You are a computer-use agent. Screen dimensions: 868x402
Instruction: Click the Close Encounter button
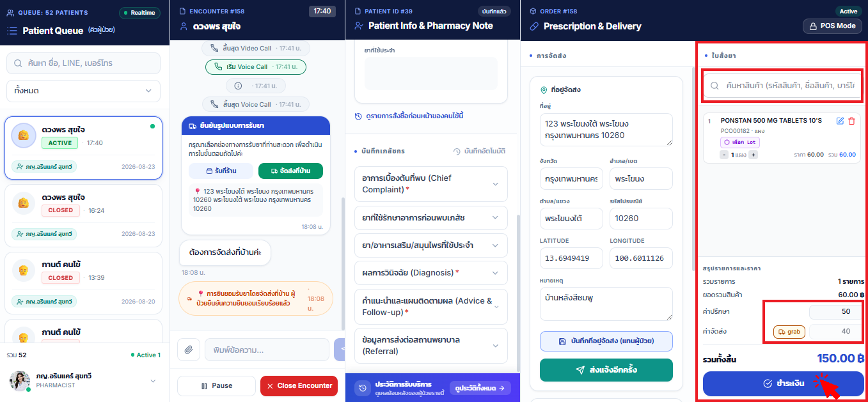click(x=299, y=386)
